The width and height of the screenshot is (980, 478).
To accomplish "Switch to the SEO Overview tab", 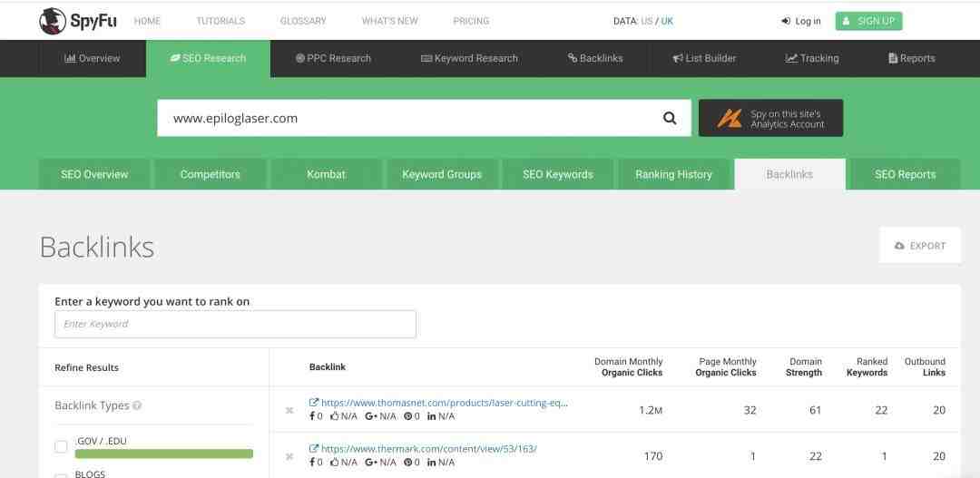I will click(x=94, y=174).
